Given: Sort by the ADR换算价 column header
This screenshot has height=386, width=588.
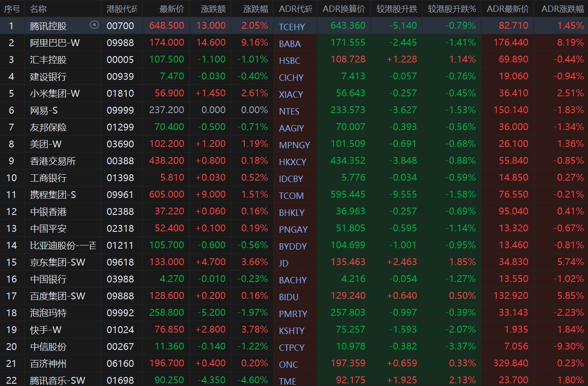Looking at the screenshot, I should pyautogui.click(x=344, y=9).
